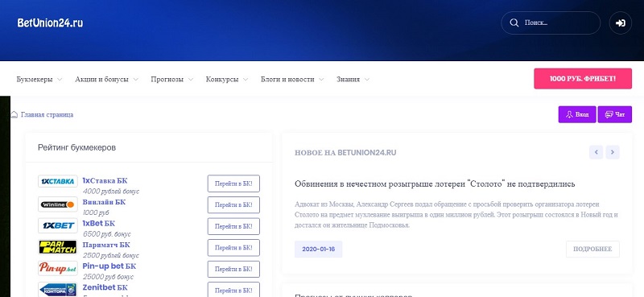Open the purple Чат button

coord(614,114)
